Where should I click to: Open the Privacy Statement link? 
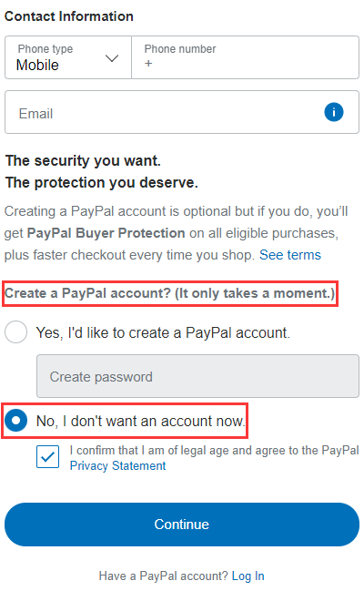pyautogui.click(x=117, y=466)
